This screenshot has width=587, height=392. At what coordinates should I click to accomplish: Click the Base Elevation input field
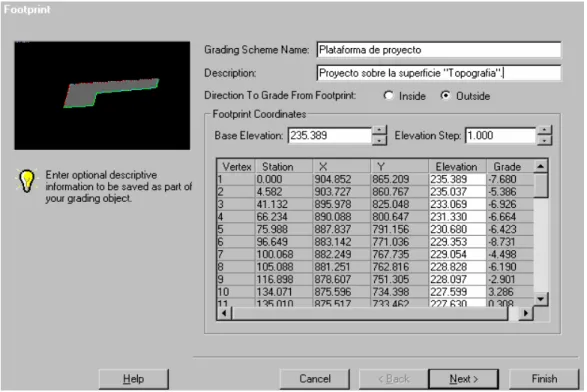coord(330,135)
